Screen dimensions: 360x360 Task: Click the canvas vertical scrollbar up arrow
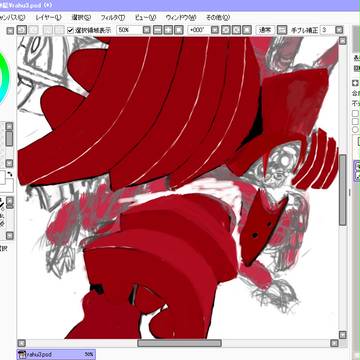342,41
